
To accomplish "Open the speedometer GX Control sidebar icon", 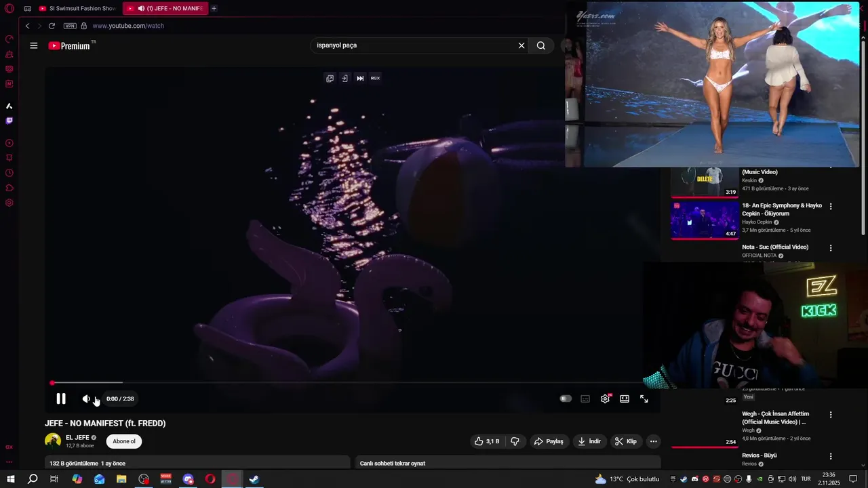I will click(x=9, y=39).
